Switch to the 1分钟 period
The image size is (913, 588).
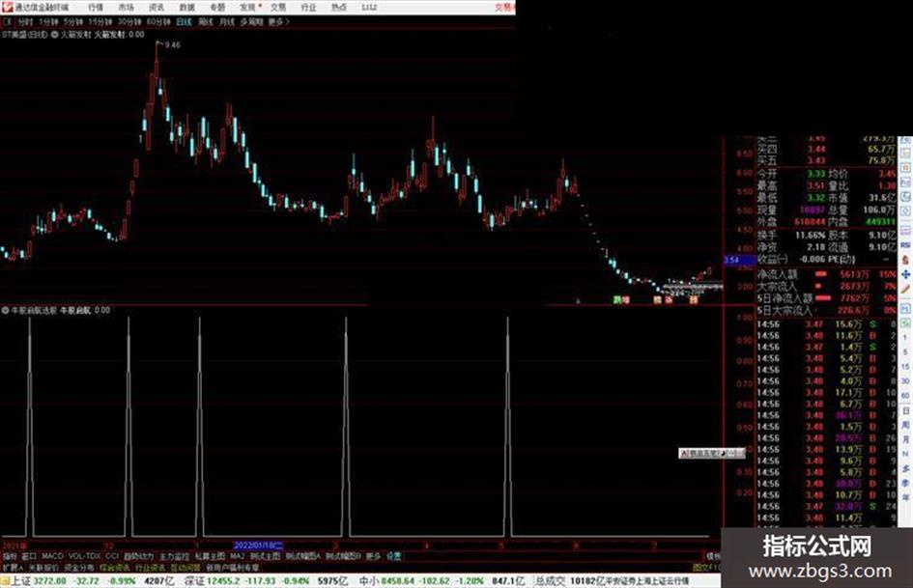48,21
